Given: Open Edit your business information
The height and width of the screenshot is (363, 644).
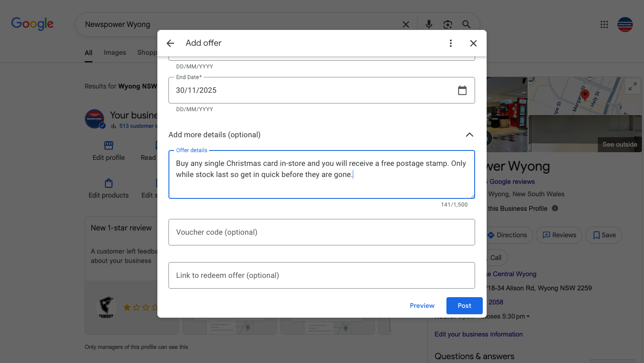Looking at the screenshot, I should (479, 334).
